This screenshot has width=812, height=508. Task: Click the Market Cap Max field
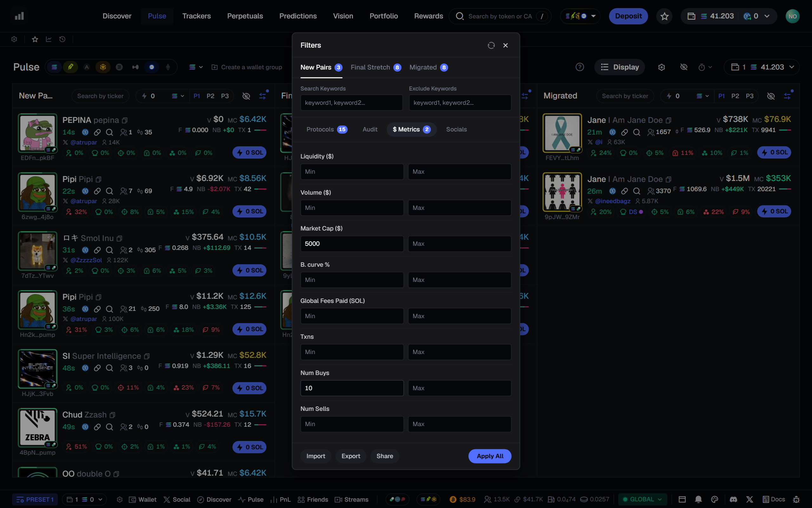point(459,244)
